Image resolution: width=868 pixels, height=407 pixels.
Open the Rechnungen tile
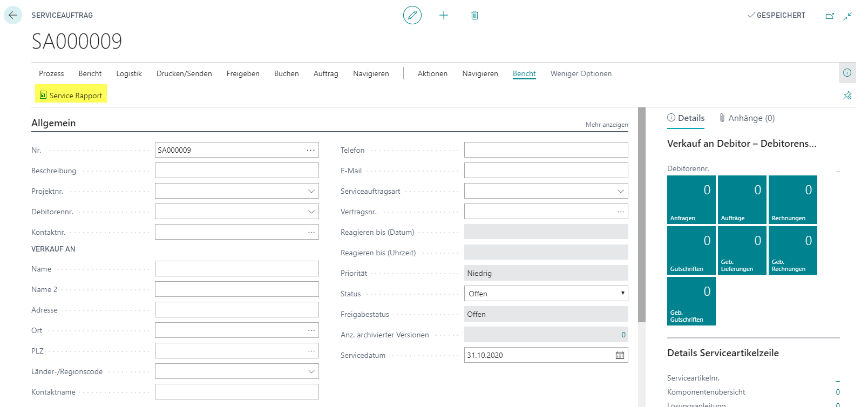point(793,200)
